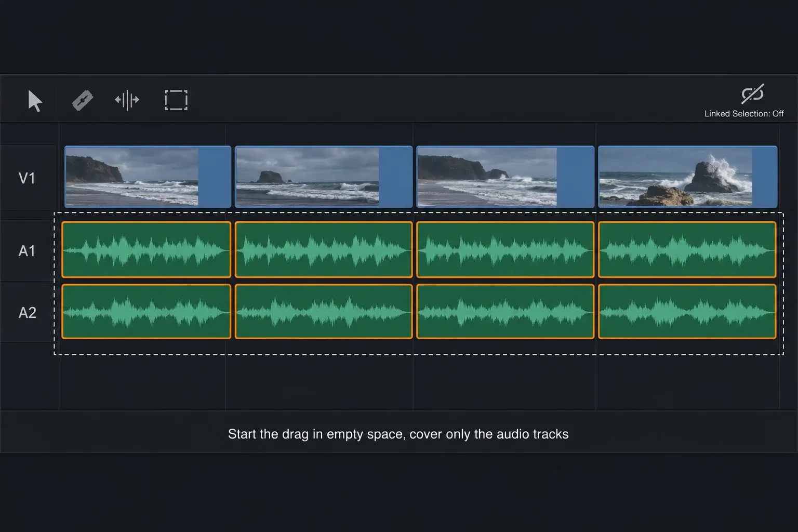Click the A1 audio track header

click(29, 251)
